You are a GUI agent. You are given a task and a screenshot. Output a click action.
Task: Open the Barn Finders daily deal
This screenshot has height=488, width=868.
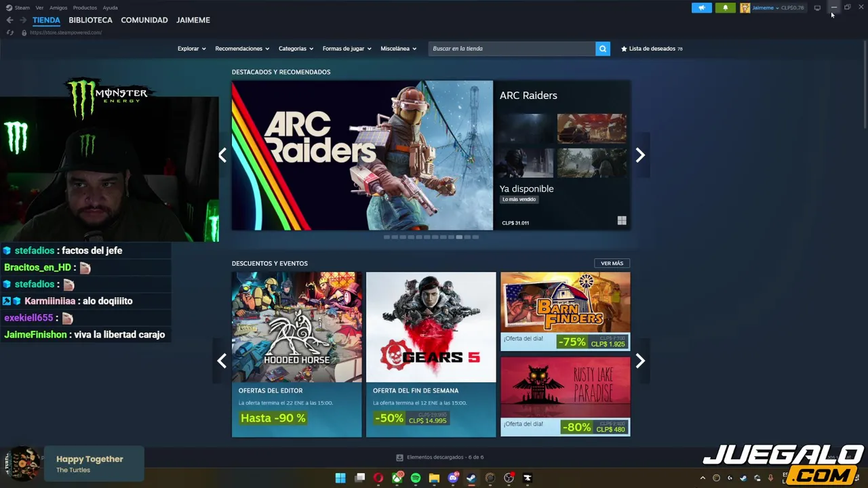click(566, 312)
